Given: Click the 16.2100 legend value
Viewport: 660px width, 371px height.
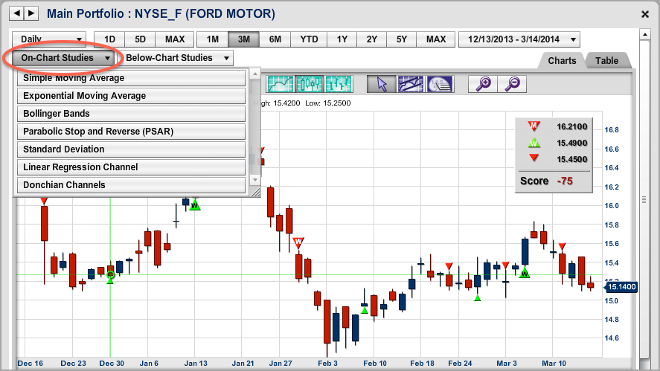Looking at the screenshot, I should [572, 126].
